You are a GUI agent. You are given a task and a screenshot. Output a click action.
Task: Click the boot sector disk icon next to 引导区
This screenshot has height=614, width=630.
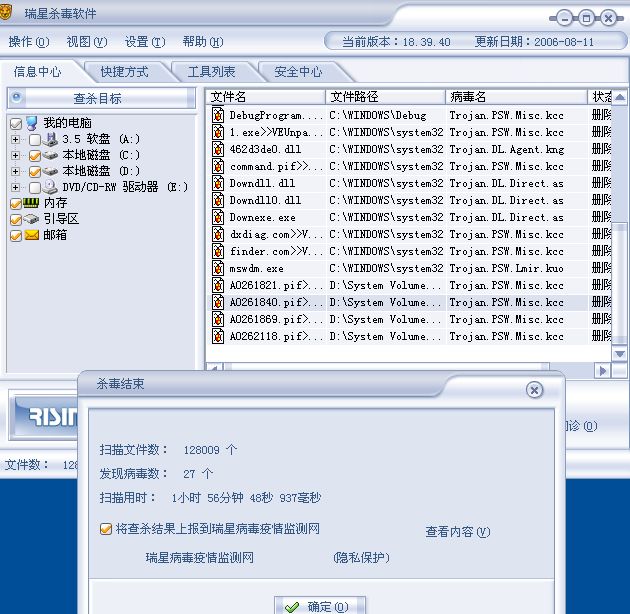(31, 219)
